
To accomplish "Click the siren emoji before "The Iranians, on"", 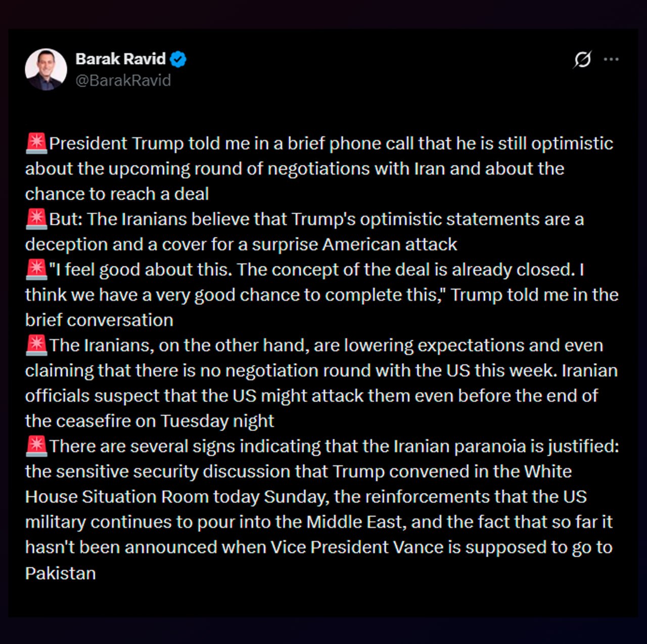I will pos(36,345).
